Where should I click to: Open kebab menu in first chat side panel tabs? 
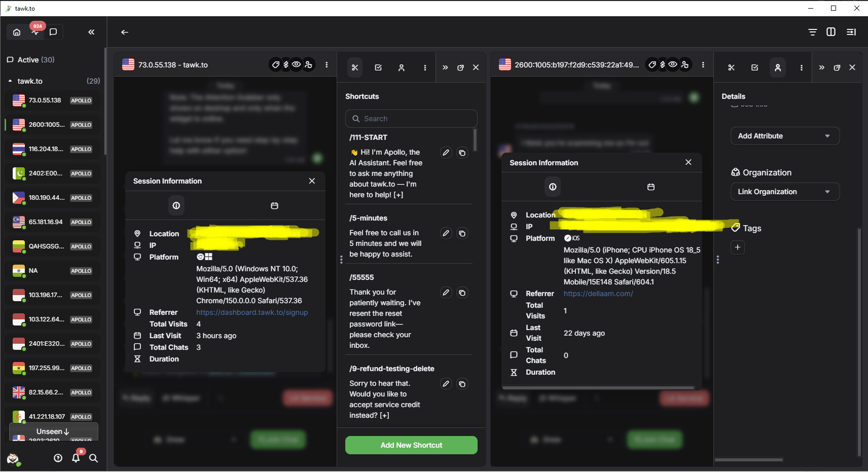coord(425,67)
